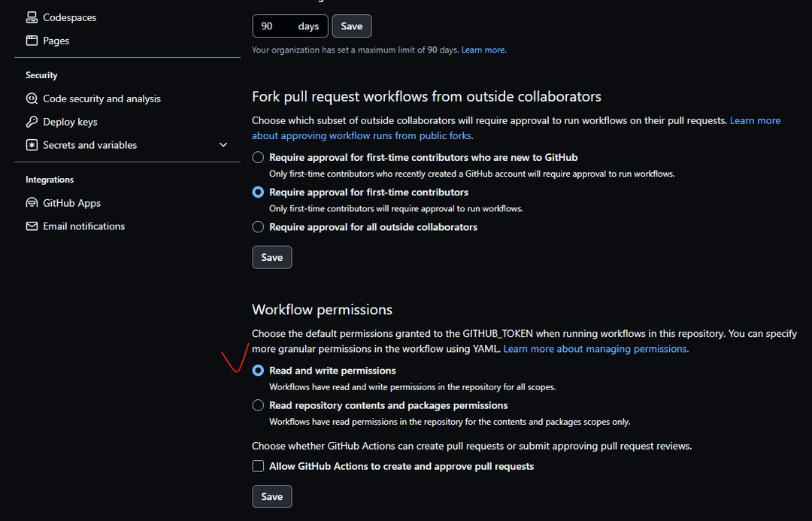
Task: Click the retention days input field
Action: [x=290, y=26]
